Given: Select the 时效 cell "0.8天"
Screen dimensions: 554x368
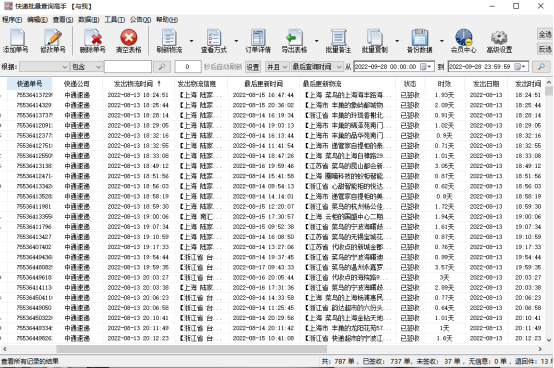Looking at the screenshot, I should click(444, 196).
